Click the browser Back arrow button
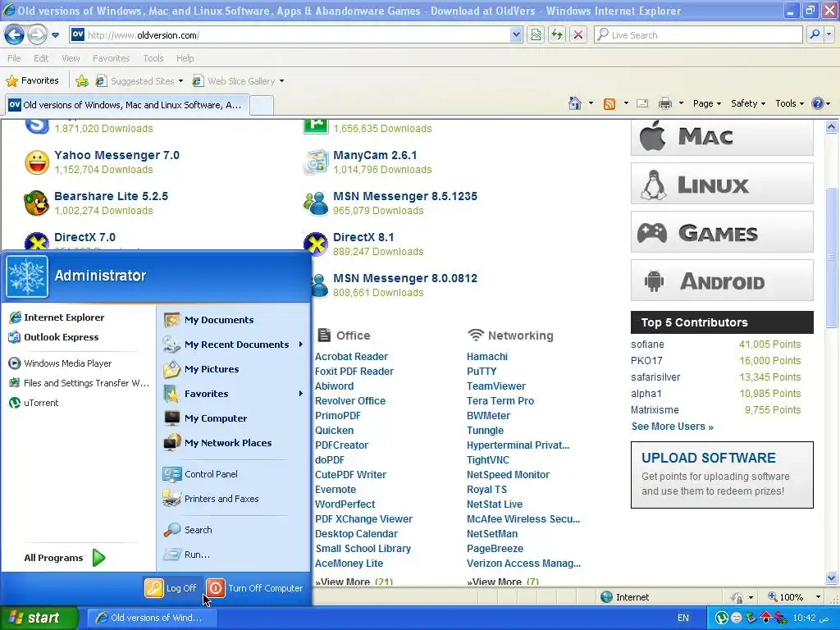The image size is (840, 630). (14, 35)
